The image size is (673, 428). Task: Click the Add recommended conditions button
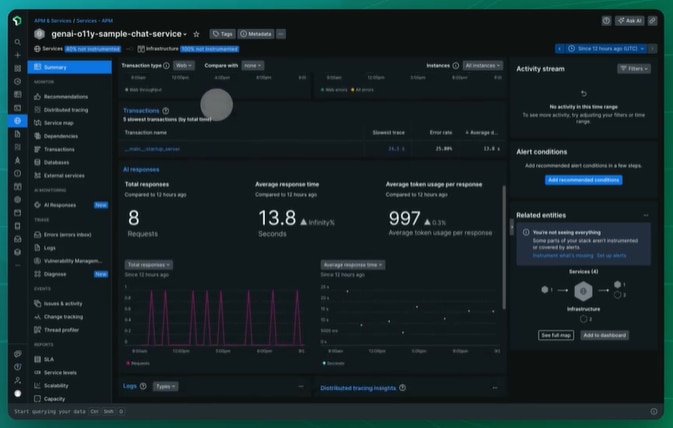pos(583,180)
